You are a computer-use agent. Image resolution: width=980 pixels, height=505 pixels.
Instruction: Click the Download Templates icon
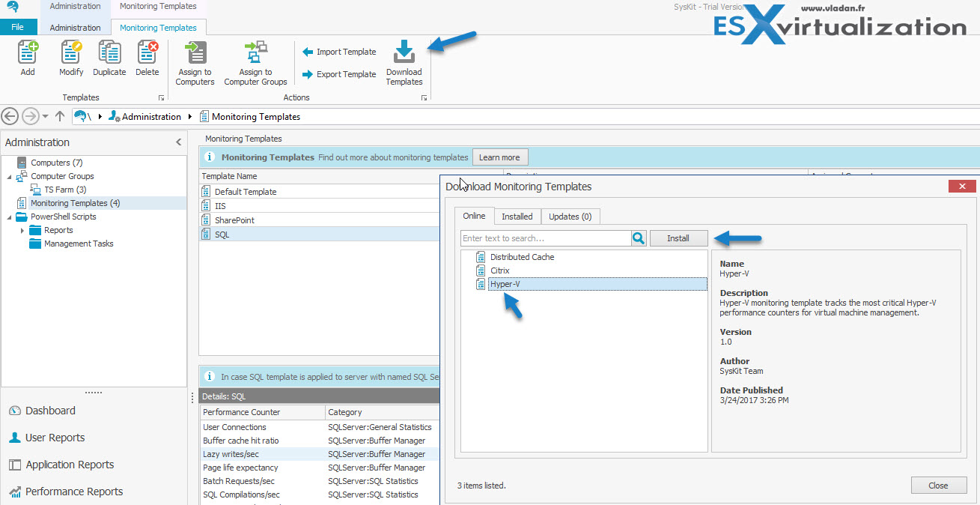coord(404,52)
